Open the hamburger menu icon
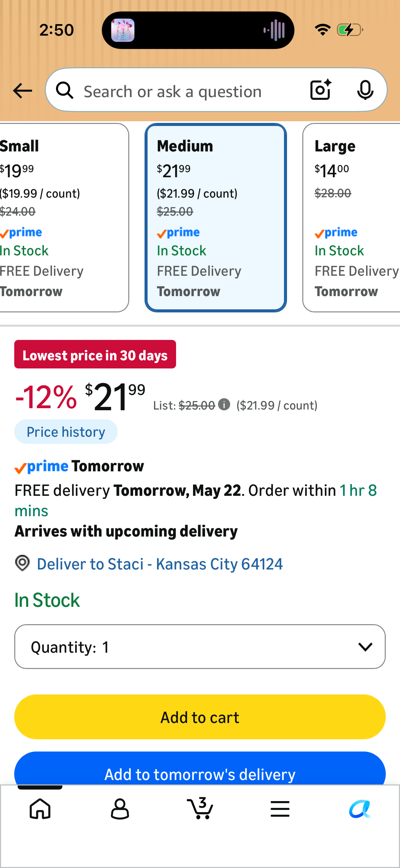The width and height of the screenshot is (400, 868). [x=280, y=809]
